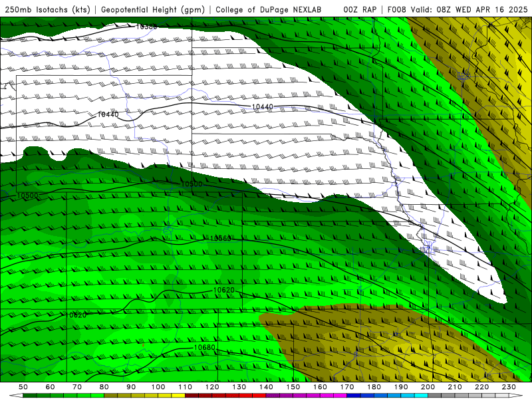The height and width of the screenshot is (399, 532).
Task: Click the 10380 height contour label
Action: (x=146, y=27)
